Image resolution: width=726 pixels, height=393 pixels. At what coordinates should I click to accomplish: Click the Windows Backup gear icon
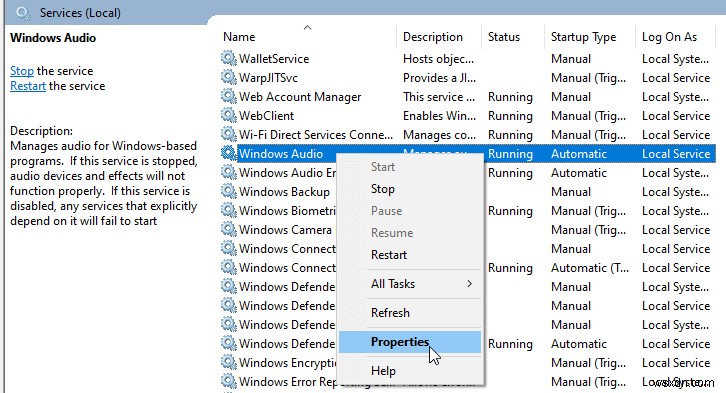(229, 192)
